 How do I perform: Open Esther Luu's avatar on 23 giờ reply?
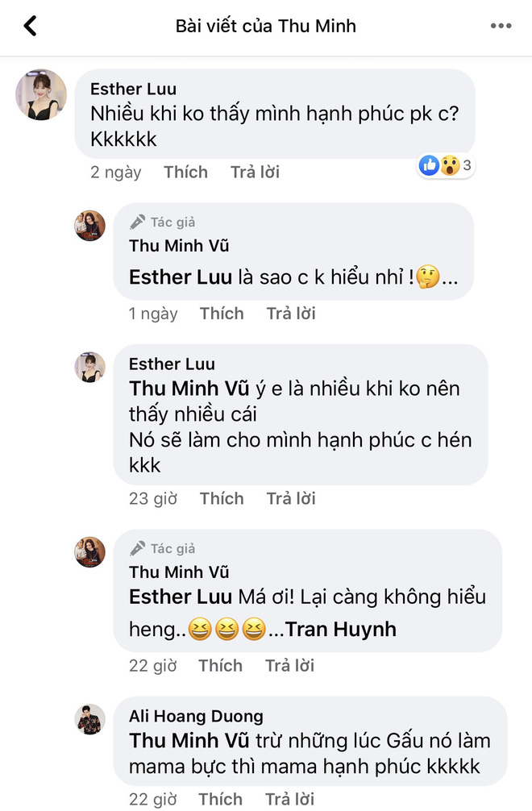pos(90,368)
